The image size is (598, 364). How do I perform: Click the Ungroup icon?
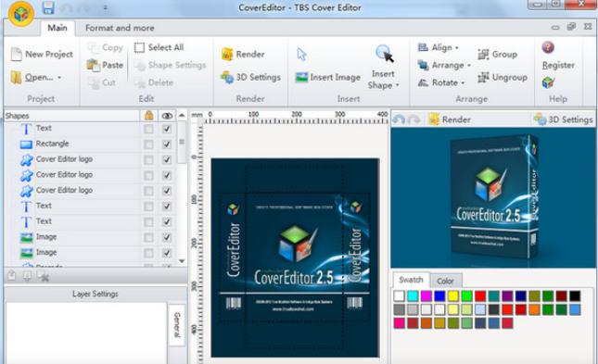click(x=483, y=78)
